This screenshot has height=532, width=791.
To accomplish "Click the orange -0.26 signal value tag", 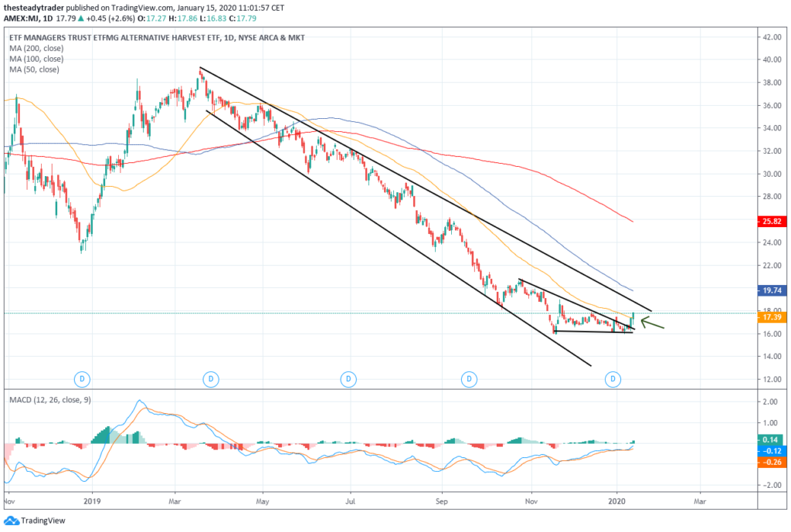I will click(772, 462).
